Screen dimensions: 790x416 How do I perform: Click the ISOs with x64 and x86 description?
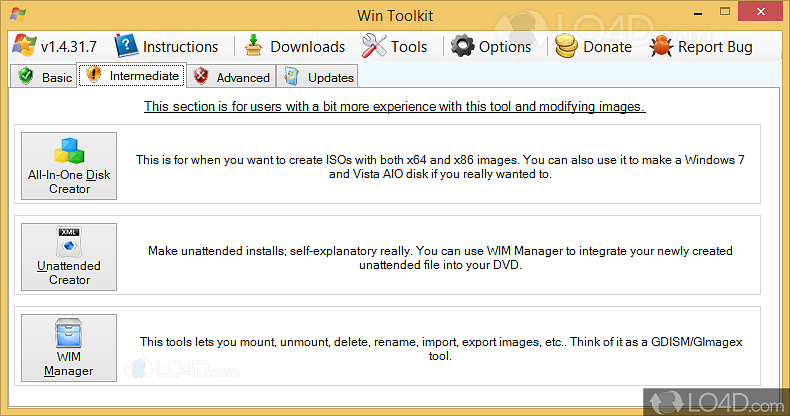(440, 167)
